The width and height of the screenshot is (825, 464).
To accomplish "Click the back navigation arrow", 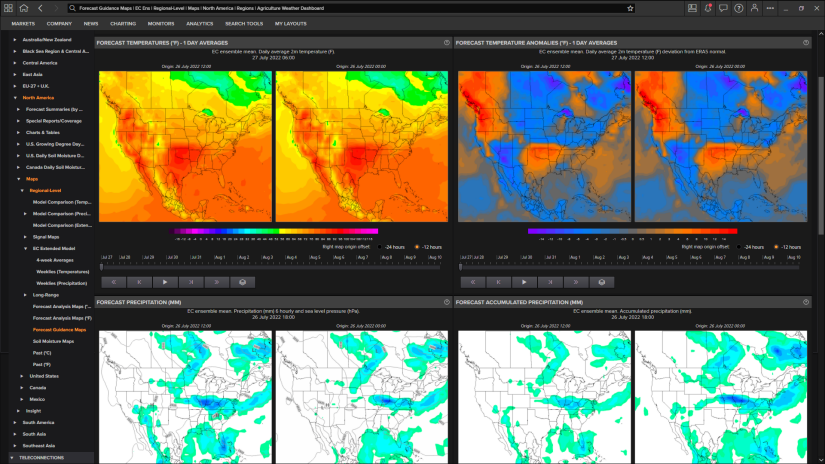I will [x=40, y=8].
